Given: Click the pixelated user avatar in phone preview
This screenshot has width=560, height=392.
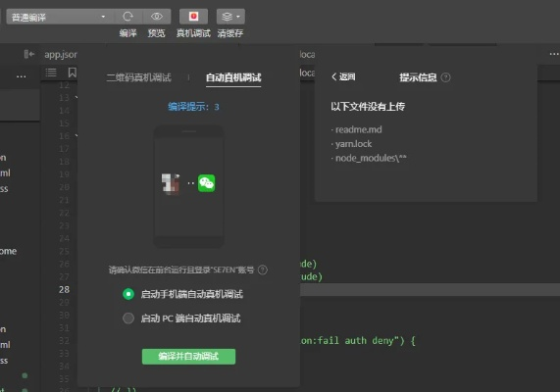Looking at the screenshot, I should point(171,183).
